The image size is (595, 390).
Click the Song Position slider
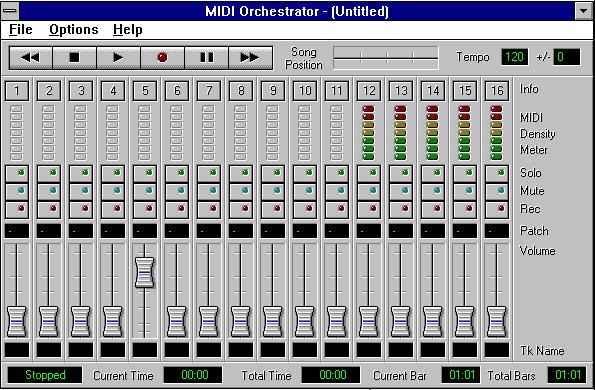pos(386,58)
